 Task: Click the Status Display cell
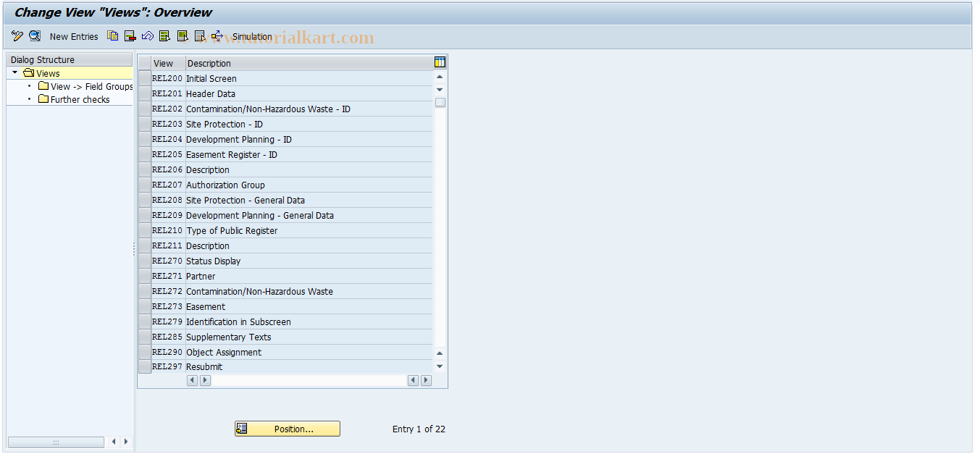(x=309, y=261)
